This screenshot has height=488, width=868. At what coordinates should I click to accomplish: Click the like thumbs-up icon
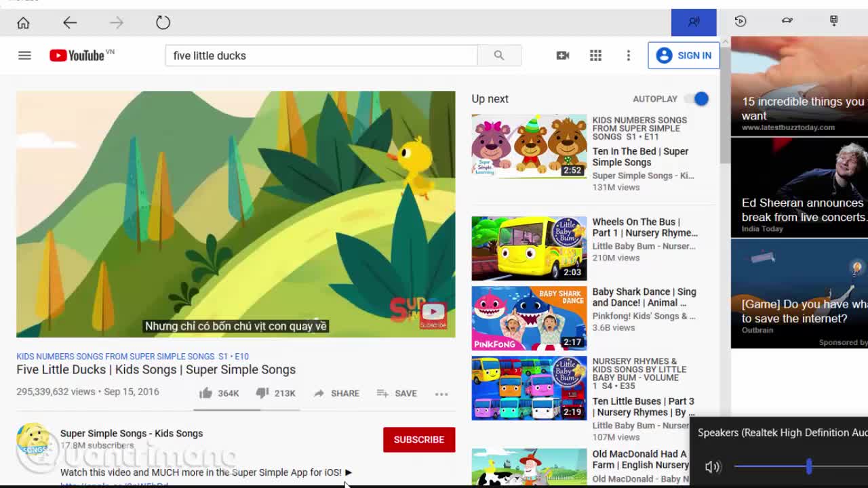point(206,393)
